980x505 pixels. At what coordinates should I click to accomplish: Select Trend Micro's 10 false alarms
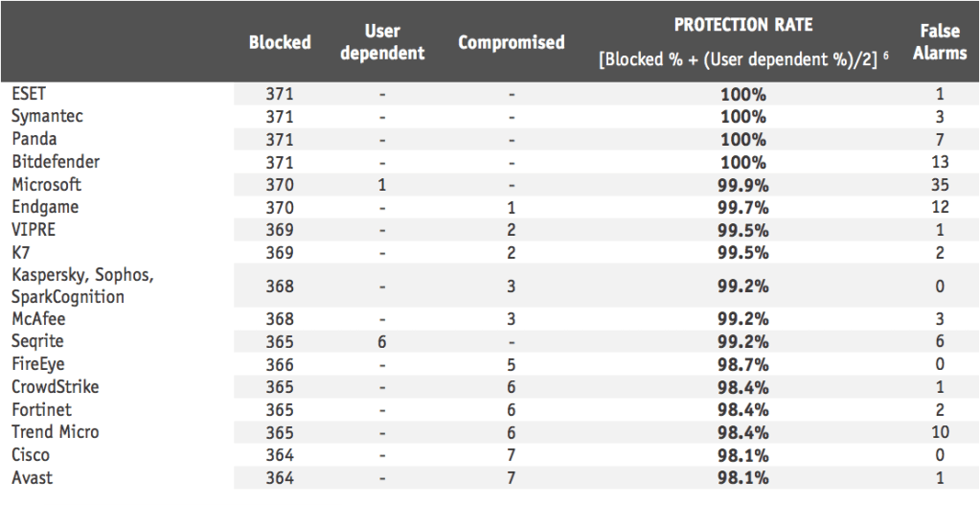940,432
